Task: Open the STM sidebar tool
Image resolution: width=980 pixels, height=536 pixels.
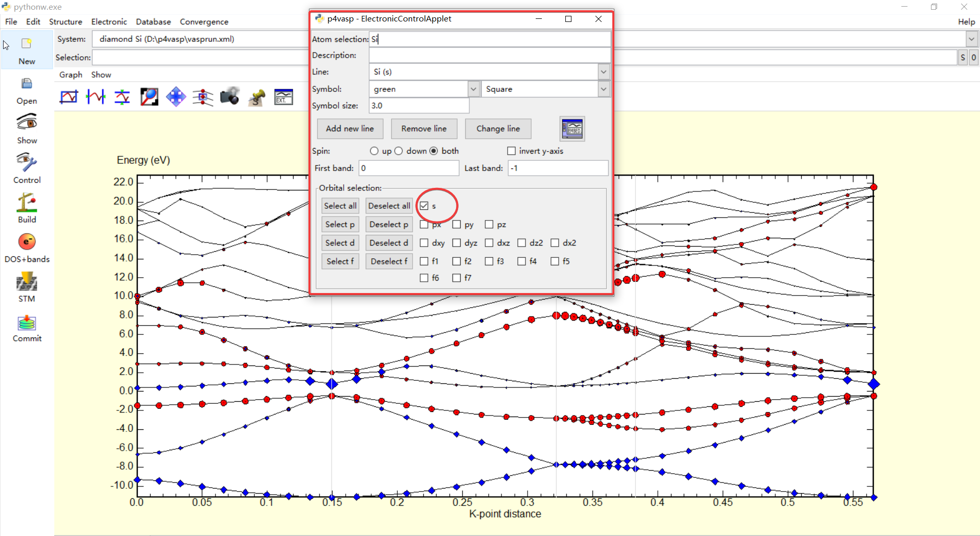Action: tap(27, 282)
